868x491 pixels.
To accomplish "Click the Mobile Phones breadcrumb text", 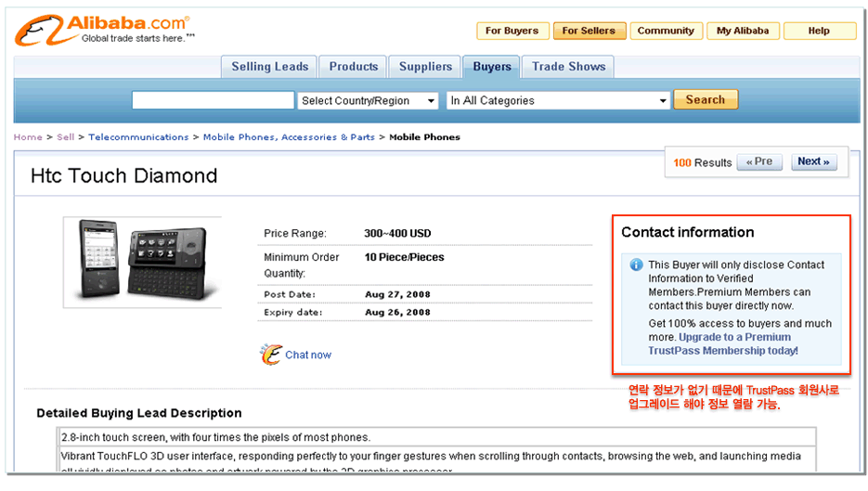I will 424,137.
